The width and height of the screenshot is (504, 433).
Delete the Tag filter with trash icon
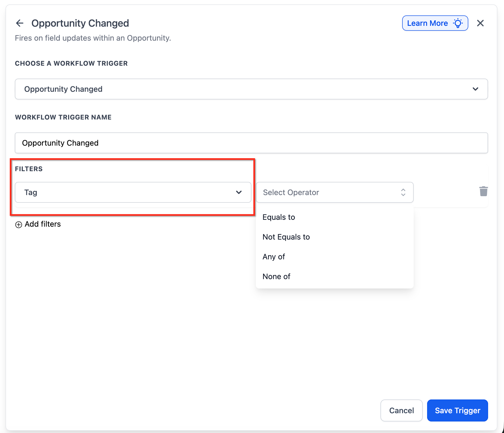(x=483, y=191)
